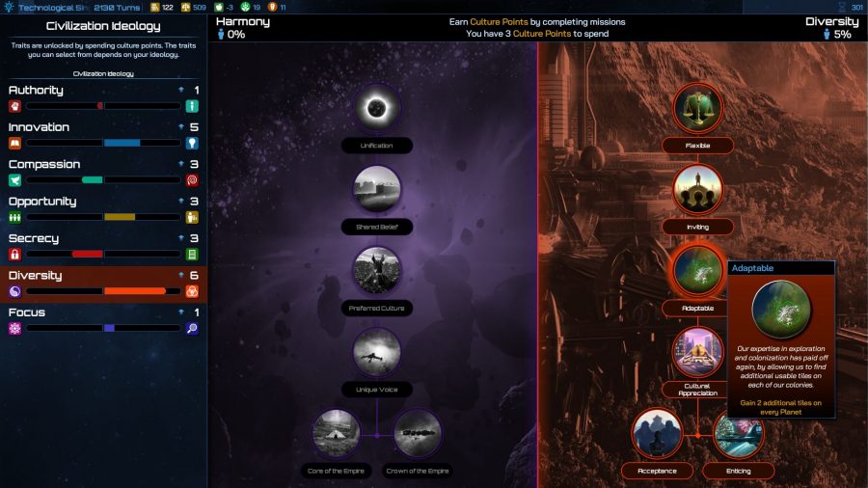Select the Unification trait icon
Viewport: 868px width, 488px height.
376,108
